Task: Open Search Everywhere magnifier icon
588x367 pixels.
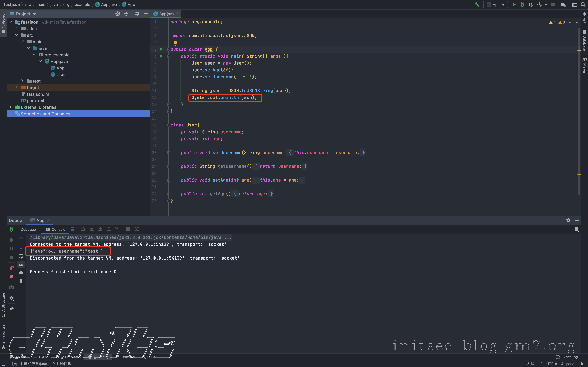Action: (x=583, y=5)
